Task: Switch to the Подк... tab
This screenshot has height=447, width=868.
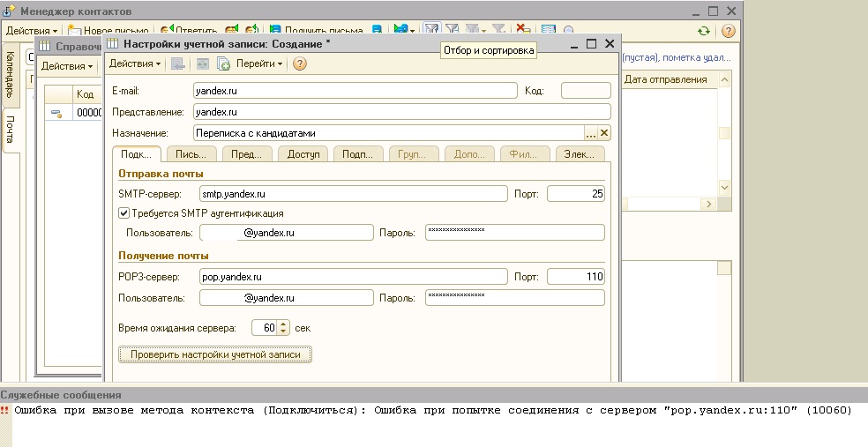Action: coord(136,154)
